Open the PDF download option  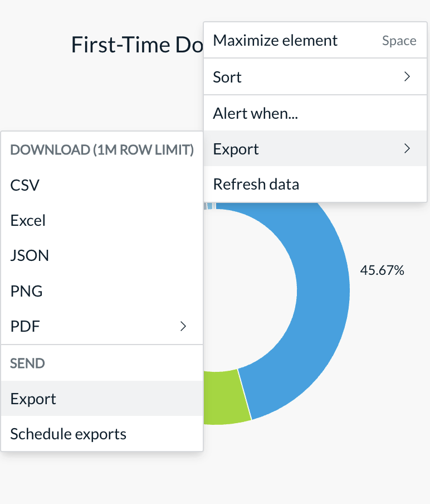click(102, 326)
